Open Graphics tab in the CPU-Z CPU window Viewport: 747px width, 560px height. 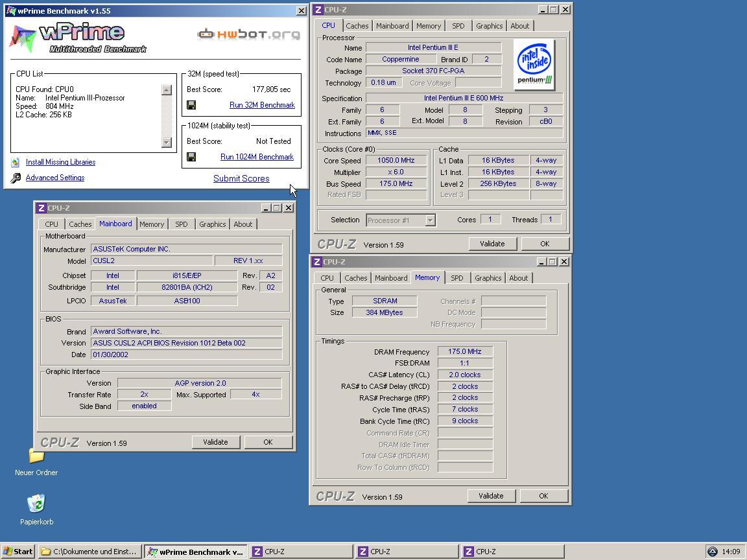(490, 26)
